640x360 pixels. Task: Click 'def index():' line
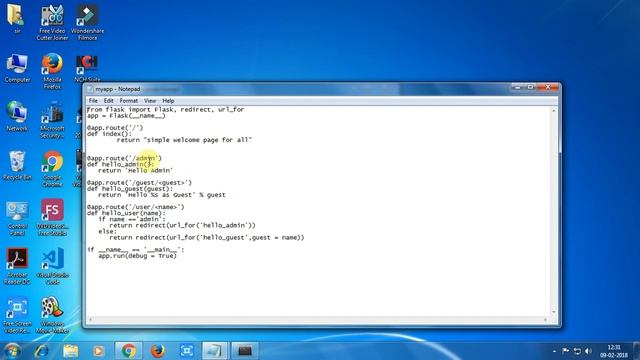click(109, 134)
